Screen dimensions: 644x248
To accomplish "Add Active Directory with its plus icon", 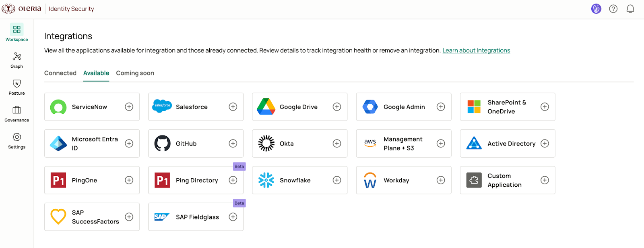I will (x=545, y=144).
